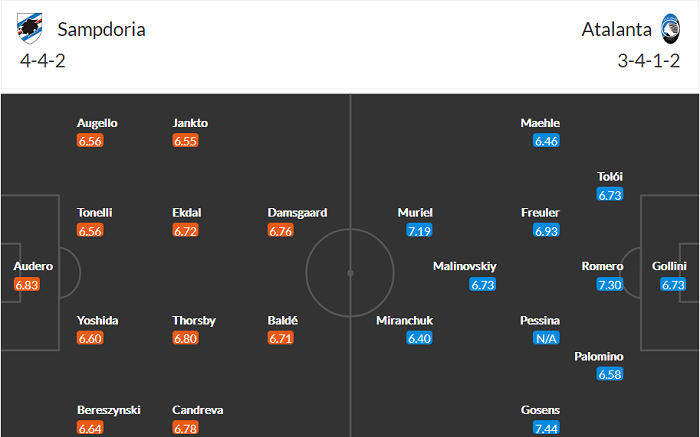Click the Atalanta club crest icon
Image resolution: width=700 pixels, height=437 pixels.
click(669, 29)
